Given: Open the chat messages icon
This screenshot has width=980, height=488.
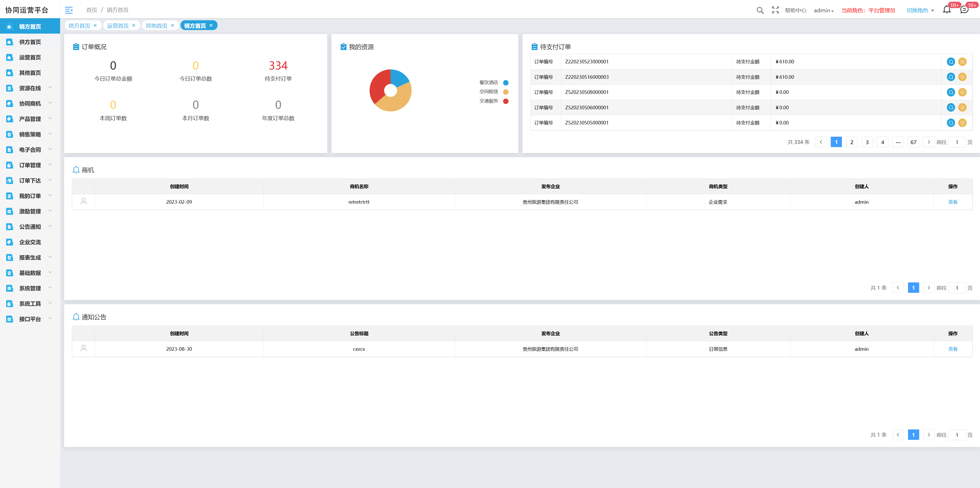Looking at the screenshot, I should pos(964,10).
